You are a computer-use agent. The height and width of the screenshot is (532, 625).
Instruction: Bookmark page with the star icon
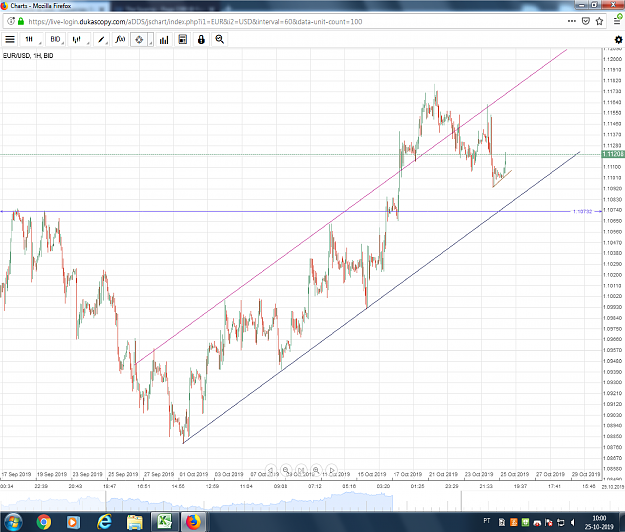[x=599, y=21]
